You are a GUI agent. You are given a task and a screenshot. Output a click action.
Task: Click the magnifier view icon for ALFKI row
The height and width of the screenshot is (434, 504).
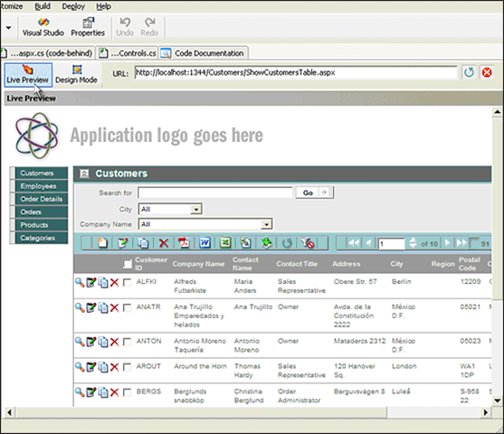point(80,282)
